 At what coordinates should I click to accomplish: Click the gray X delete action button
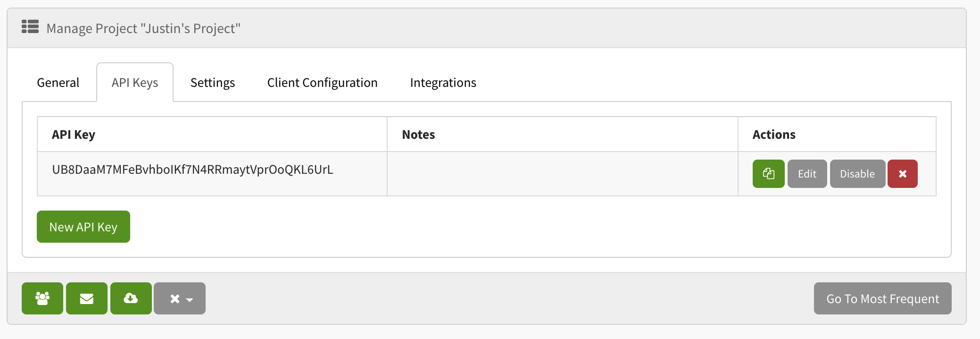[174, 298]
